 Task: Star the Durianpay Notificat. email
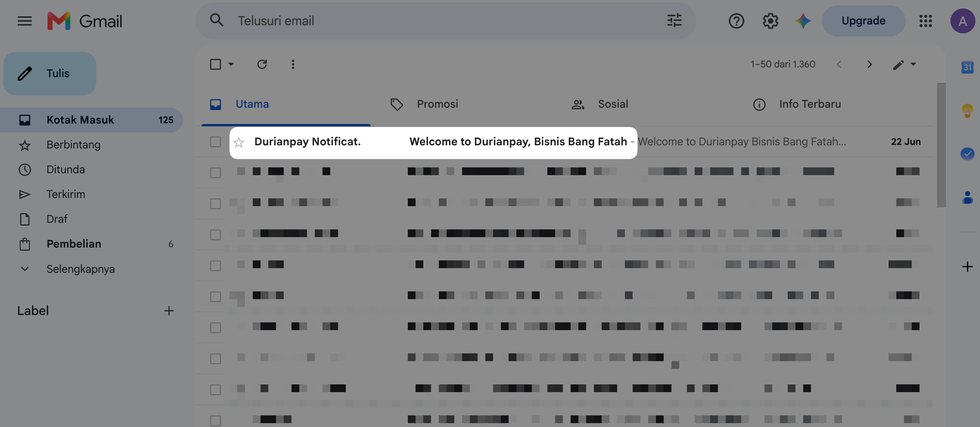(x=239, y=143)
